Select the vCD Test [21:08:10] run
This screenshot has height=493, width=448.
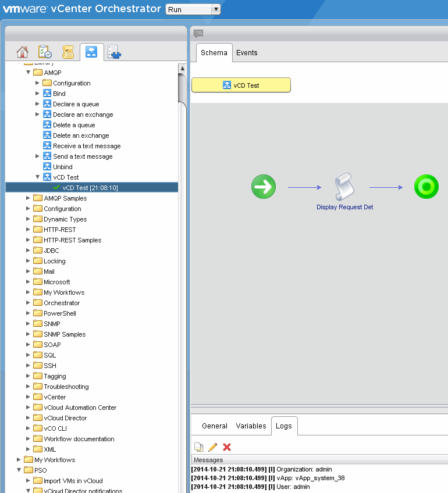tap(90, 188)
